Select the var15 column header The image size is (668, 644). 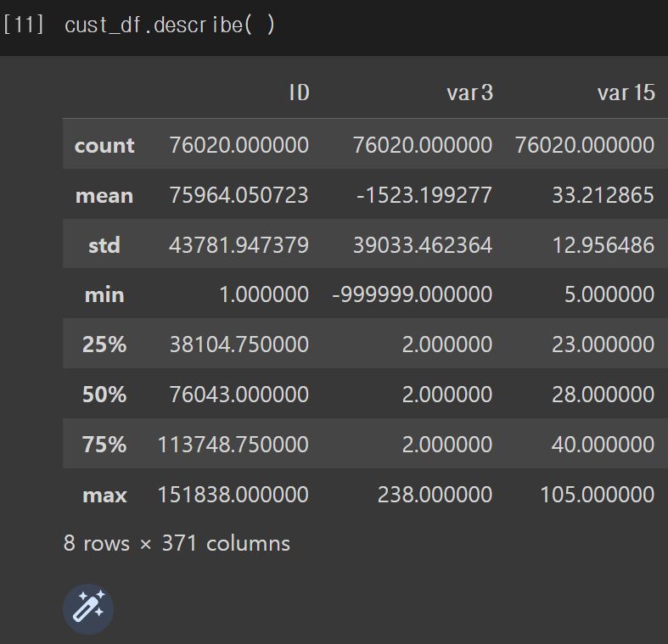coord(626,92)
